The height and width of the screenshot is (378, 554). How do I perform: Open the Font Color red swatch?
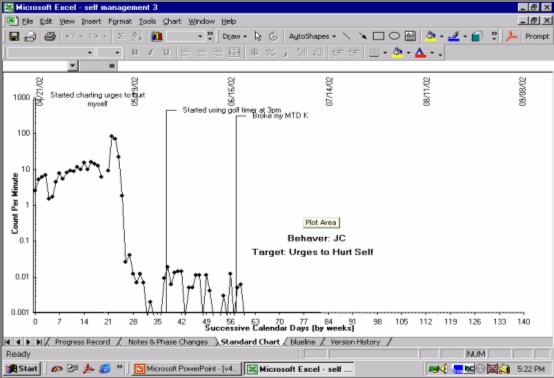point(420,53)
